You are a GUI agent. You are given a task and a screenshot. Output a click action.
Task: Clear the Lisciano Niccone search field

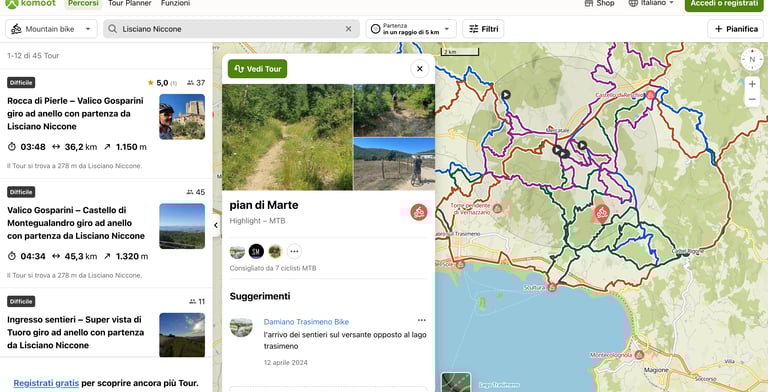click(x=348, y=29)
